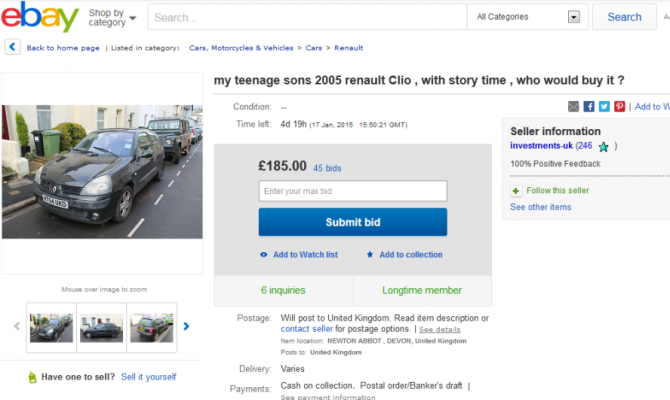
Task: Show next thumbnails with right arrow
Action: tap(187, 326)
